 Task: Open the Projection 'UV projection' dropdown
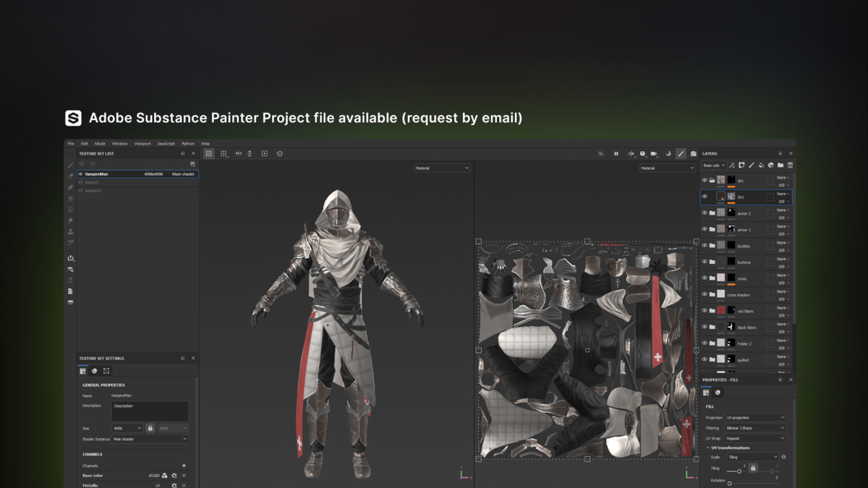755,418
